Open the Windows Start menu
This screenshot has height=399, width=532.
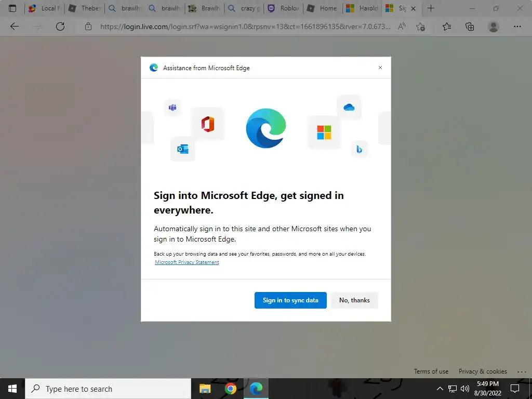tap(12, 389)
